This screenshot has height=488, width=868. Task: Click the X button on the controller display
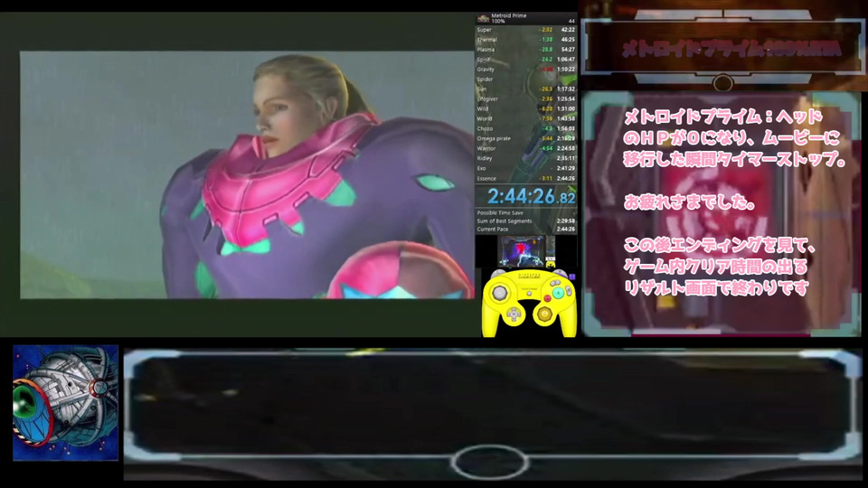click(x=569, y=290)
